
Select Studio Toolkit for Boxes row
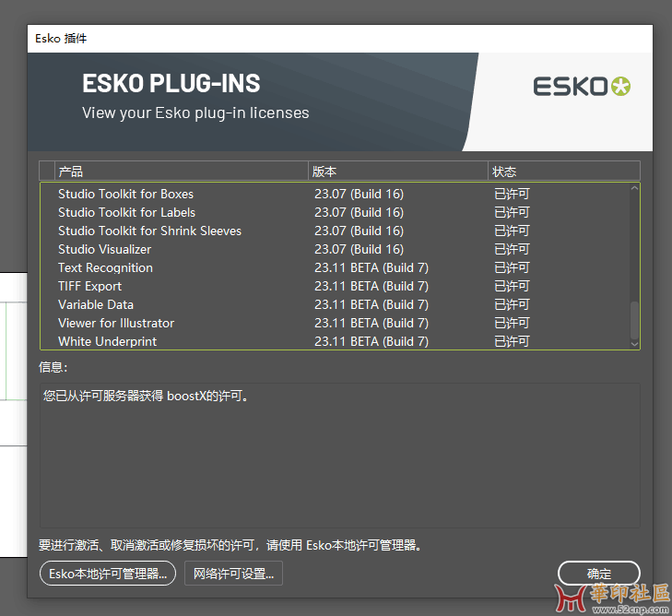(336, 194)
